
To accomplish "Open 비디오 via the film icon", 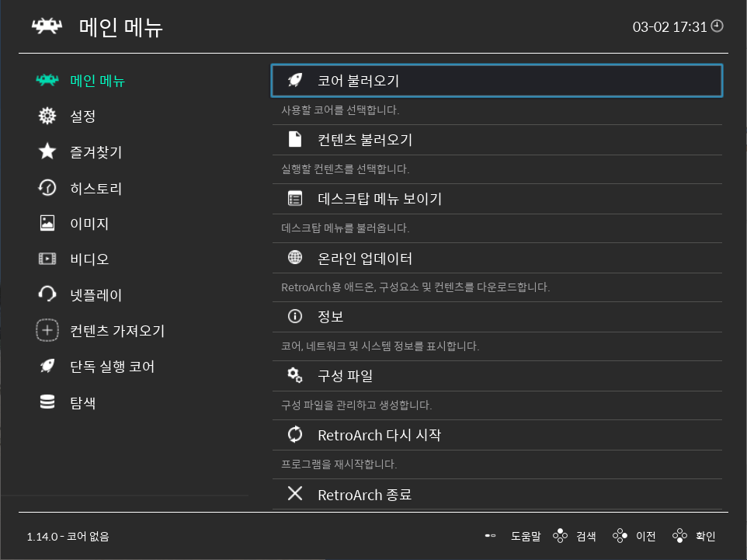I will (47, 259).
